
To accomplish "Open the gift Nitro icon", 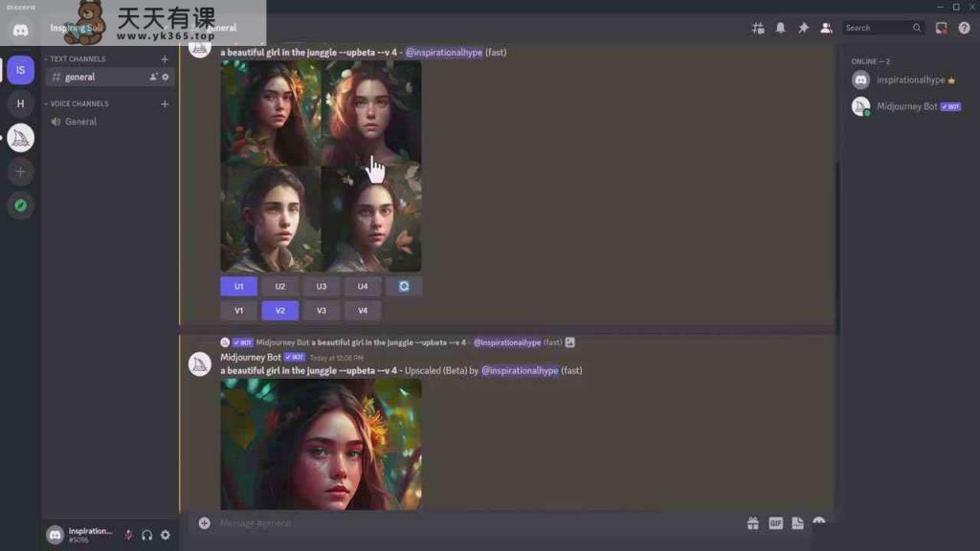I will [x=753, y=523].
